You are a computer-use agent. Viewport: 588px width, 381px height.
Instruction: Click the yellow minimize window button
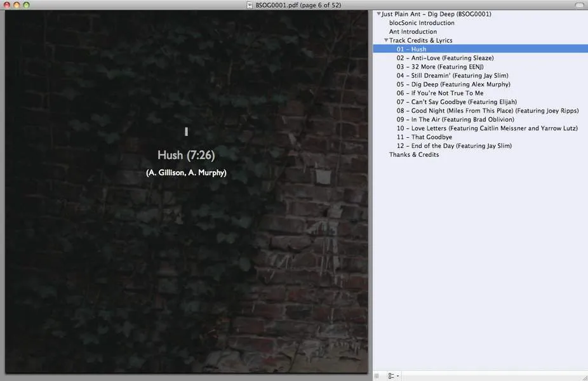(x=17, y=5)
